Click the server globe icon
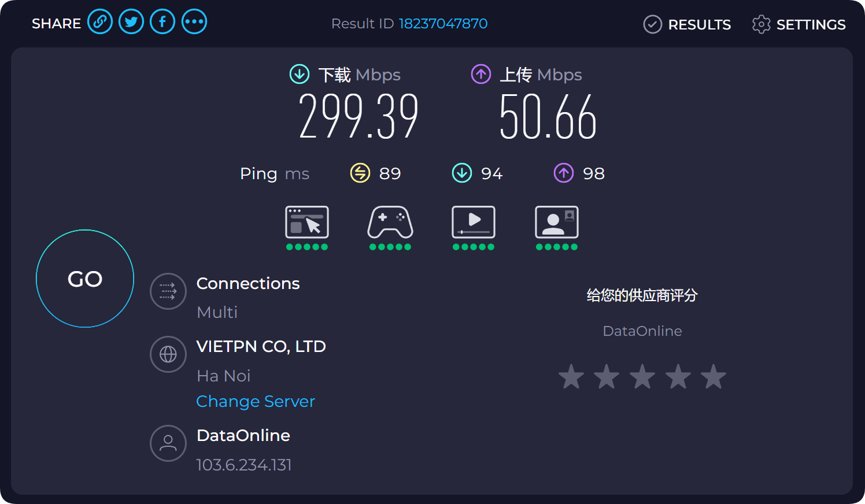Image resolution: width=865 pixels, height=504 pixels. click(168, 354)
